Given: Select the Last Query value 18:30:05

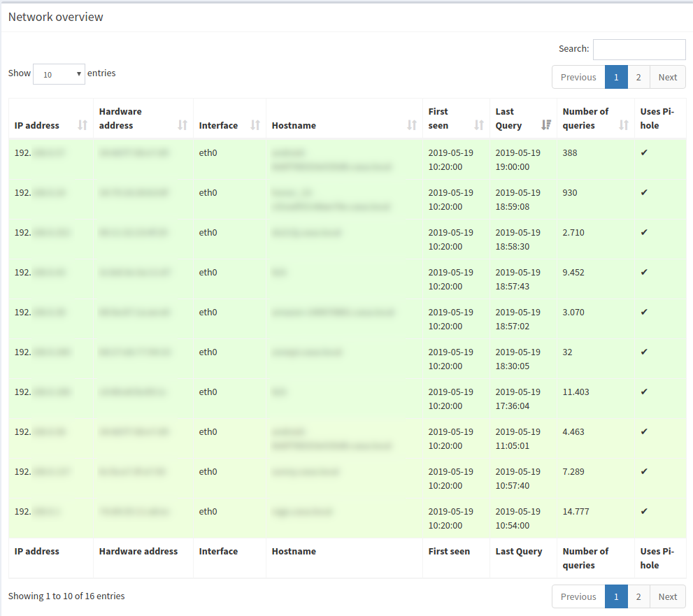Looking at the screenshot, I should pyautogui.click(x=513, y=366).
